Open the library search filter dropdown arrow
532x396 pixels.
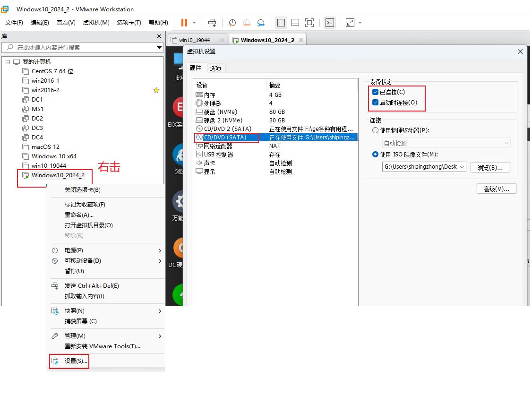[x=159, y=48]
